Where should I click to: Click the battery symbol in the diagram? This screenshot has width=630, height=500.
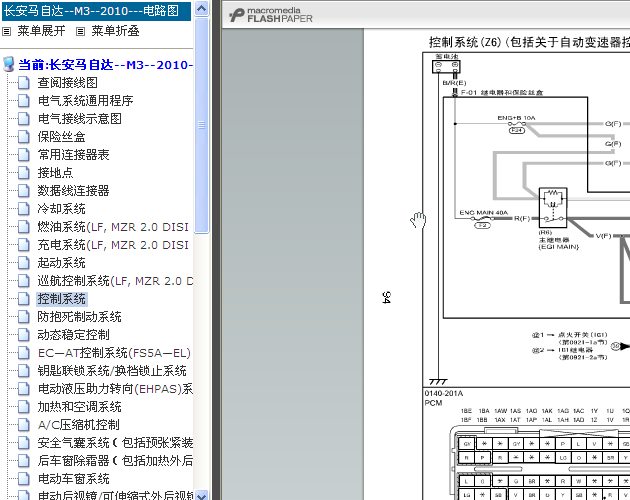(x=446, y=66)
